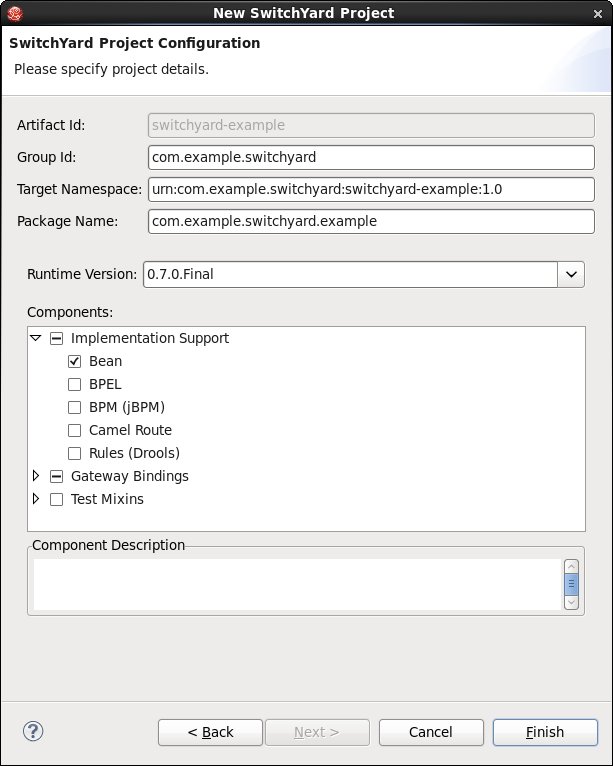Image resolution: width=613 pixels, height=766 pixels.
Task: Check the BPM (jBPM) checkbox
Action: (x=74, y=407)
